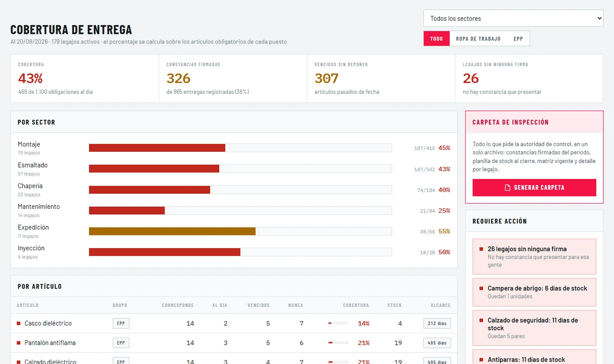Click the GRUPO column header
The image size is (614, 364).
pyautogui.click(x=120, y=305)
